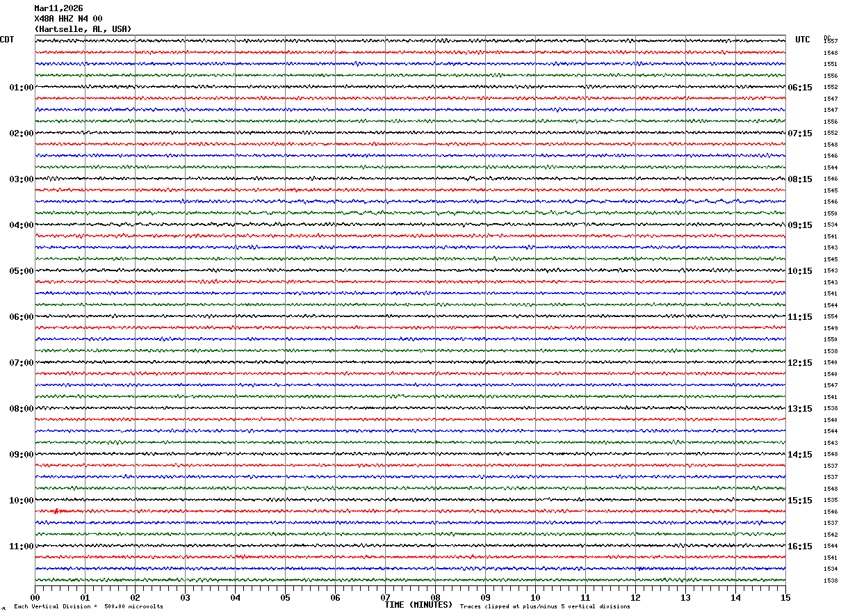This screenshot has width=841, height=616.
Task: Click the vertical division microvolts scale note
Action: coord(88,607)
